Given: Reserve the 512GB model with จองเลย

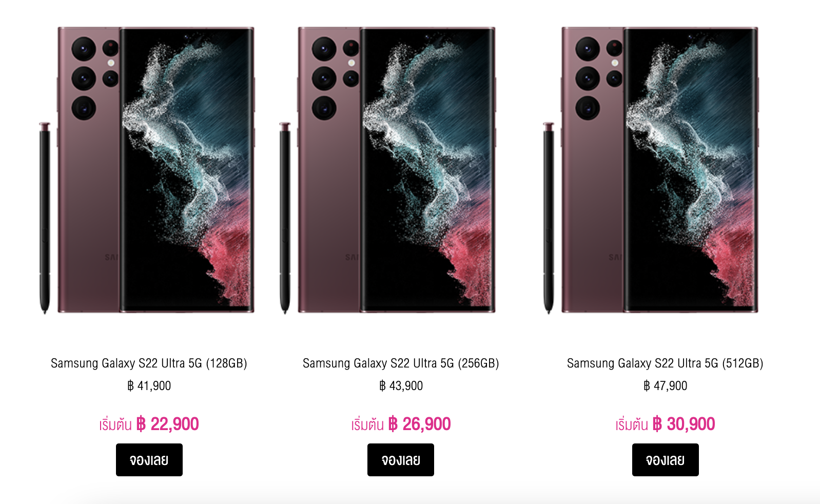Looking at the screenshot, I should 665,460.
